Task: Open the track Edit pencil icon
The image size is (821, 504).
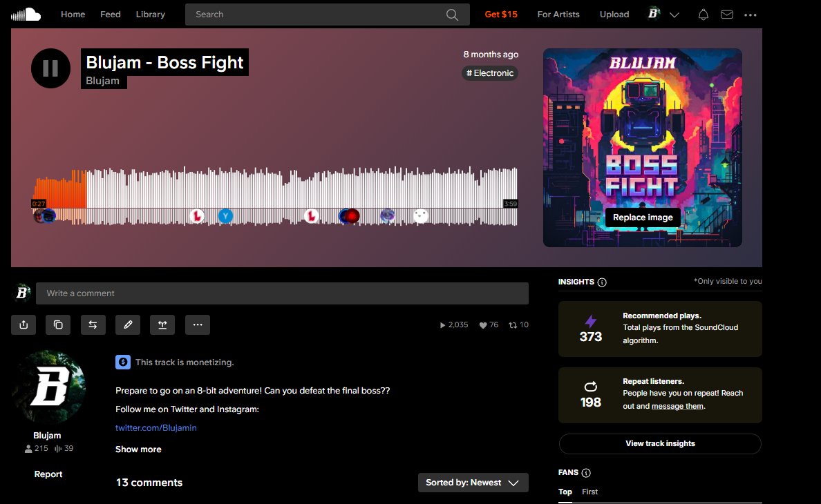Action: pyautogui.click(x=128, y=324)
